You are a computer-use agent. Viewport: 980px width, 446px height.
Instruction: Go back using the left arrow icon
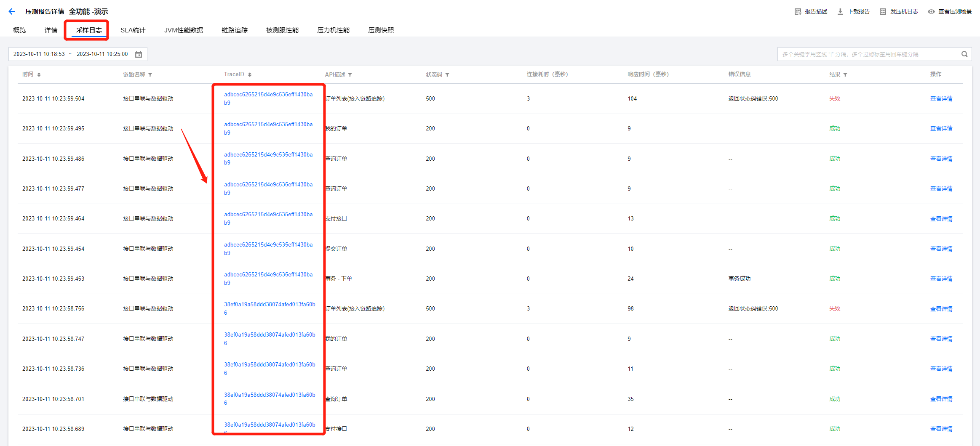coord(12,11)
